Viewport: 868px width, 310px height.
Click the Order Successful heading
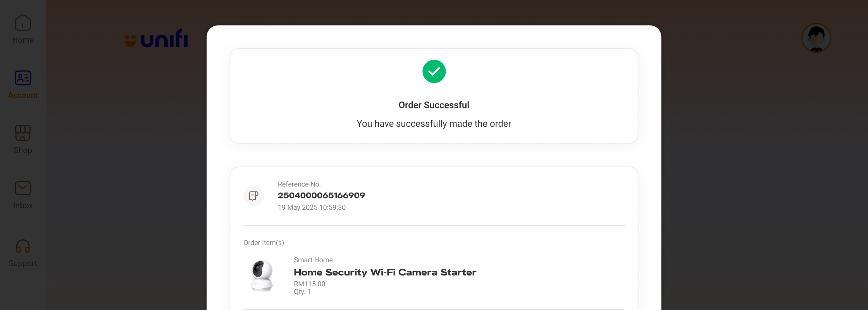click(434, 105)
